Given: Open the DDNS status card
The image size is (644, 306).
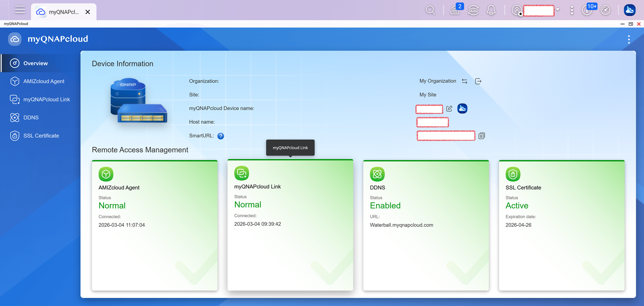Looking at the screenshot, I should pos(426,225).
